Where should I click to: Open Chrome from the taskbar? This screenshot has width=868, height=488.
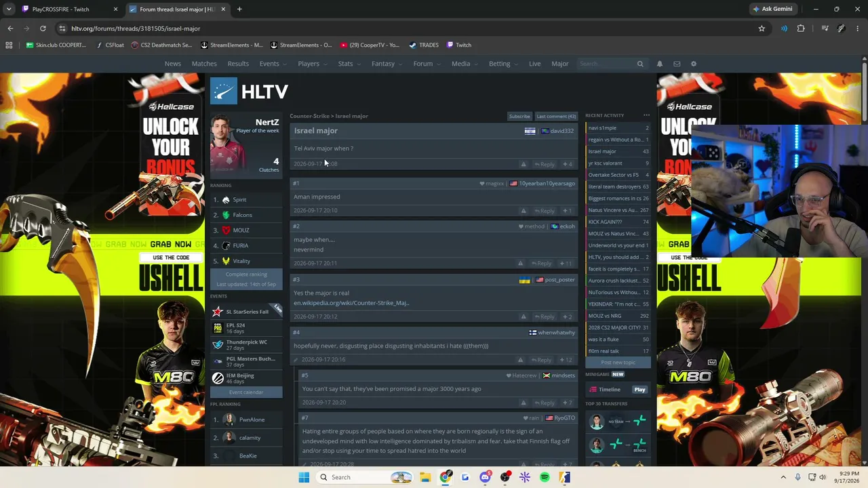coord(445,477)
